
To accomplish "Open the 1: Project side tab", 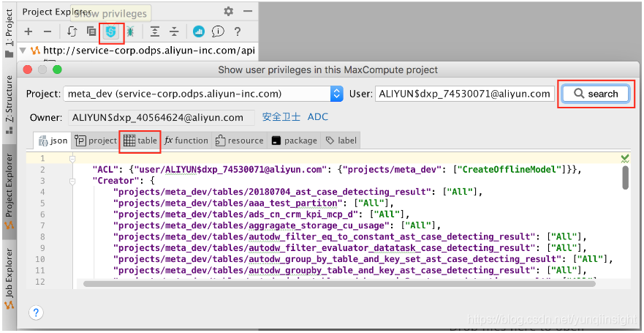I will 9,32.
